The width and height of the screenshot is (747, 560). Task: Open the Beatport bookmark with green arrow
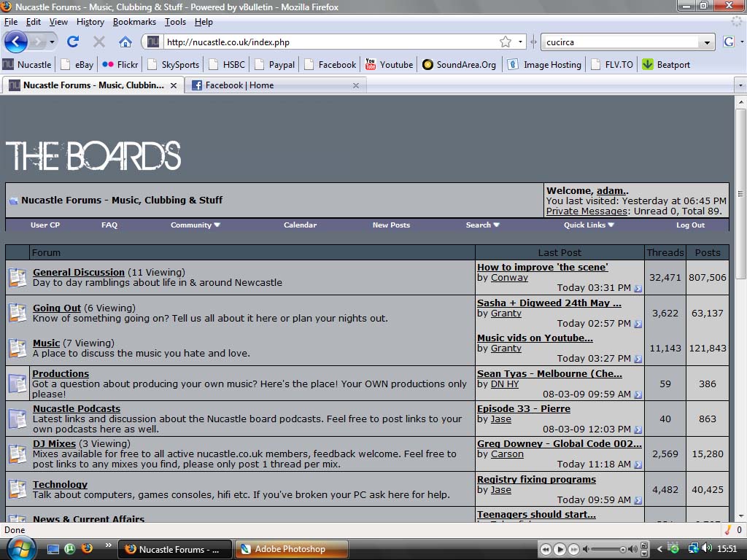pos(665,64)
